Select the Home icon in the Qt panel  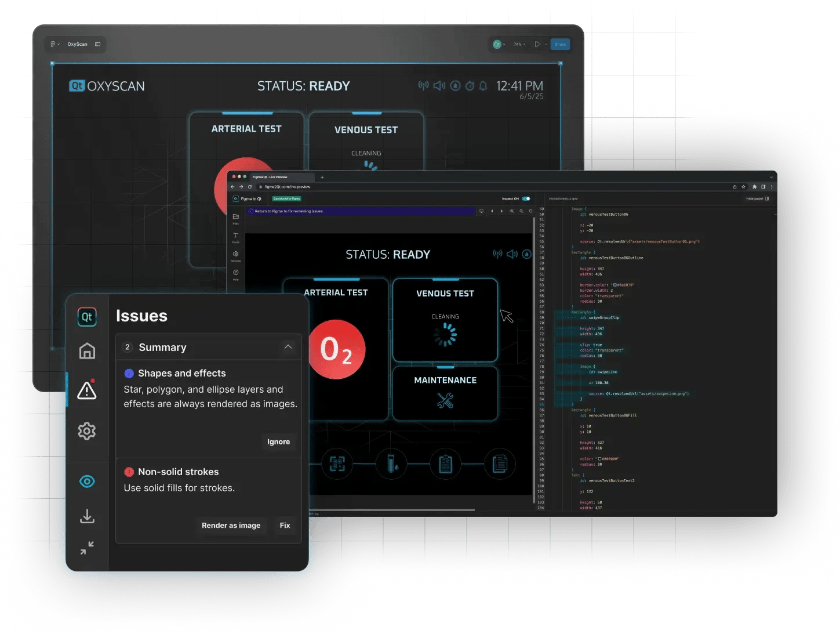pos(87,350)
